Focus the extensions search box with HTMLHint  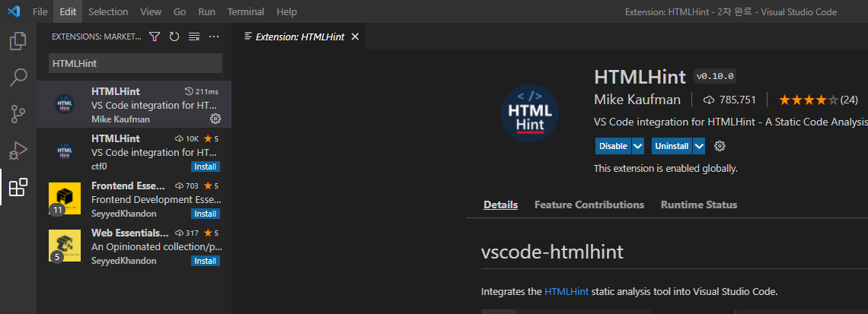point(136,63)
